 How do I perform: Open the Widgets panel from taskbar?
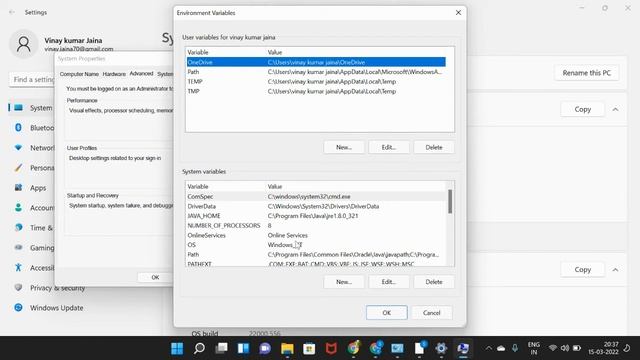244,348
